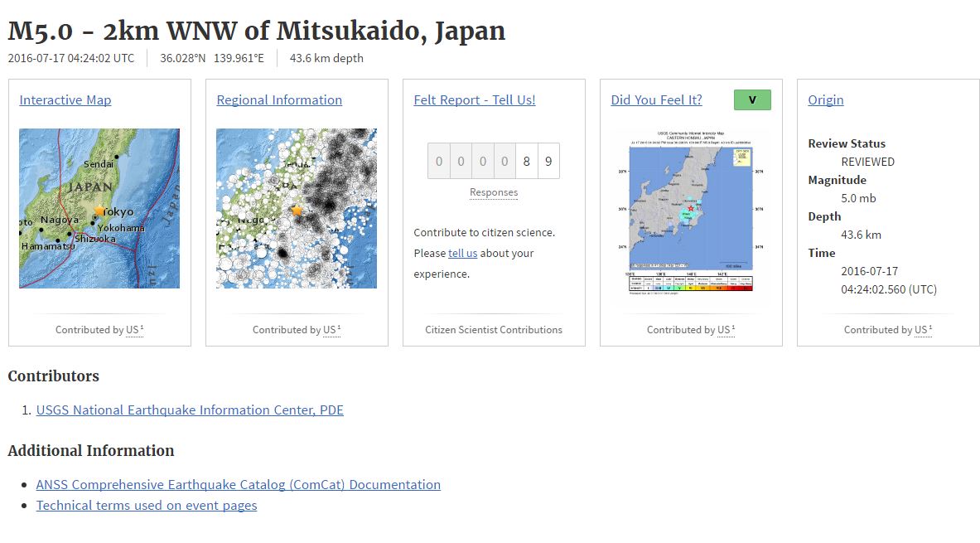Open the Did You Feel It? link

656,100
